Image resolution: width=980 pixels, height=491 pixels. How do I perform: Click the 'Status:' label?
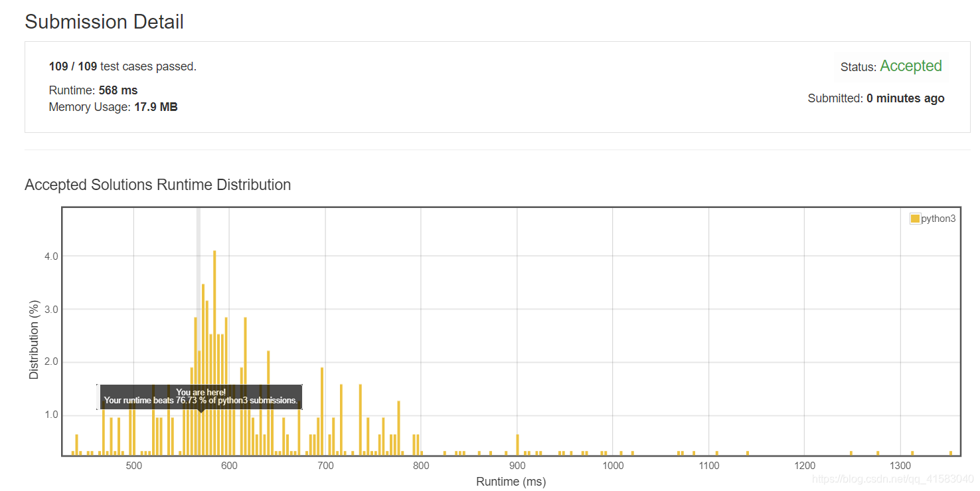[x=858, y=67]
